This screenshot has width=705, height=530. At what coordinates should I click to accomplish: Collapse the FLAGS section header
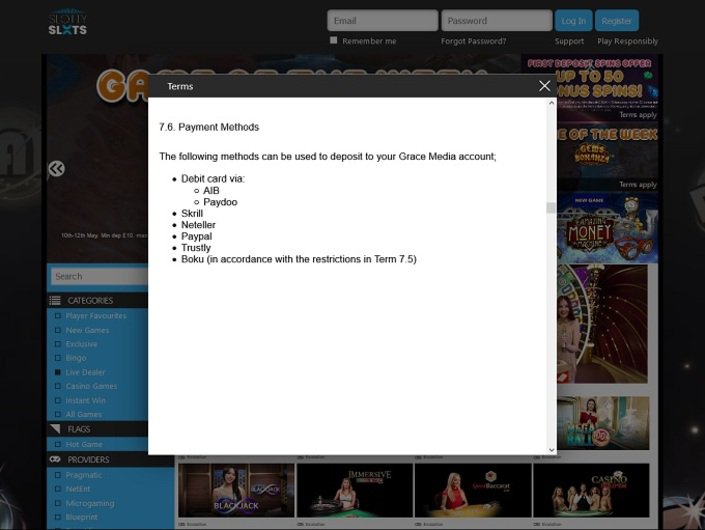98,429
